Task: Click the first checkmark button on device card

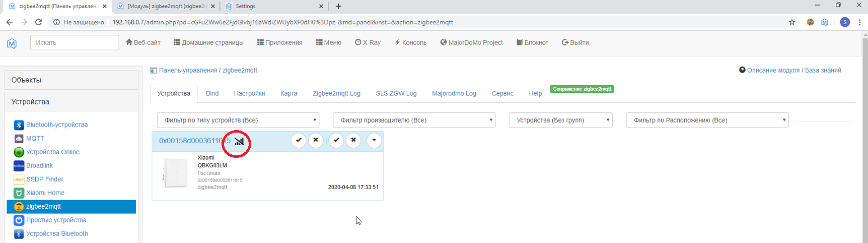Action: (x=299, y=140)
